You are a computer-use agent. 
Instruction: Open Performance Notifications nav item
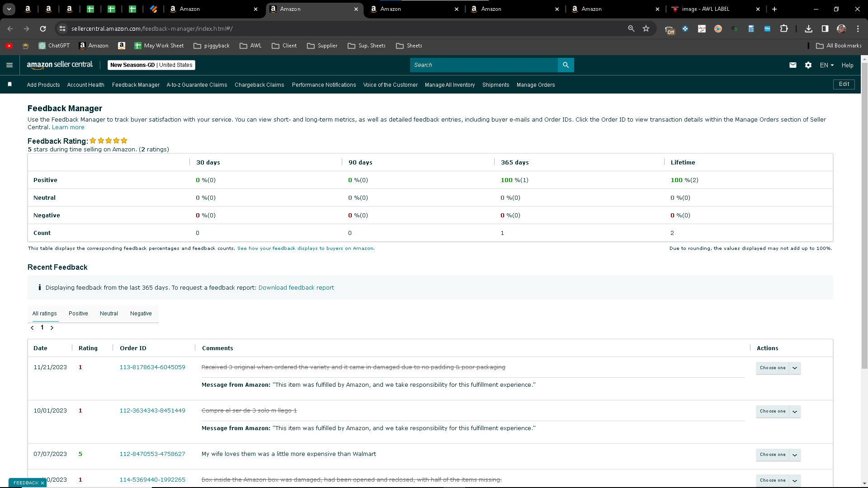click(x=324, y=85)
